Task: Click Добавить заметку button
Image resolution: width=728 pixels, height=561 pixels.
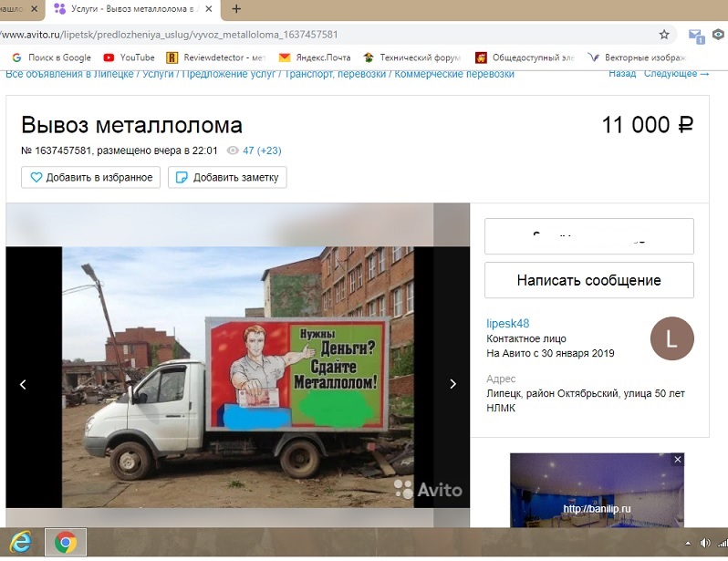Action: click(x=227, y=177)
